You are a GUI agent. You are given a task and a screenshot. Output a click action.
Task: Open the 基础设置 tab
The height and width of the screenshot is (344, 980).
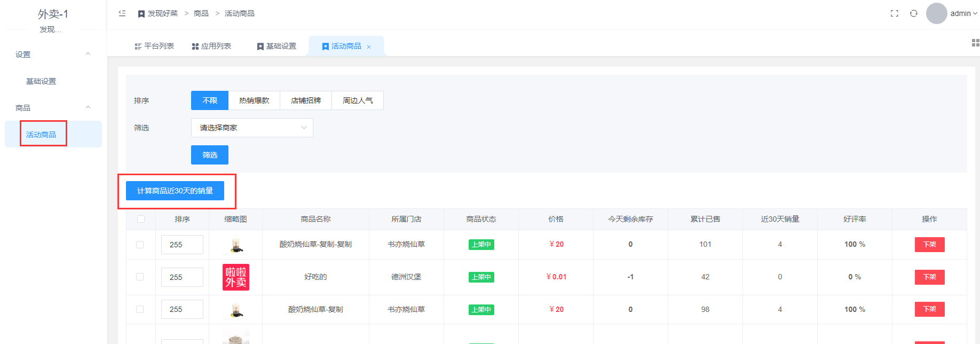(x=276, y=46)
